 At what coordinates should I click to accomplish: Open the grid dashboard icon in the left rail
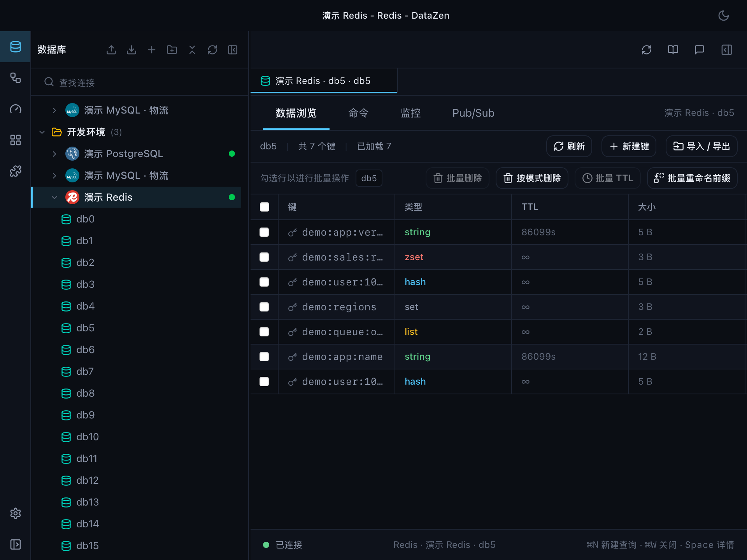tap(16, 140)
